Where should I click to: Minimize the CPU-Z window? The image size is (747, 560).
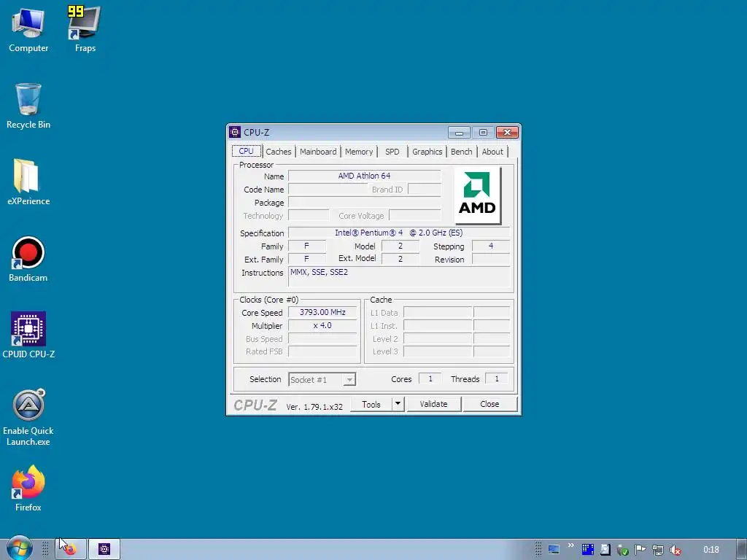460,133
